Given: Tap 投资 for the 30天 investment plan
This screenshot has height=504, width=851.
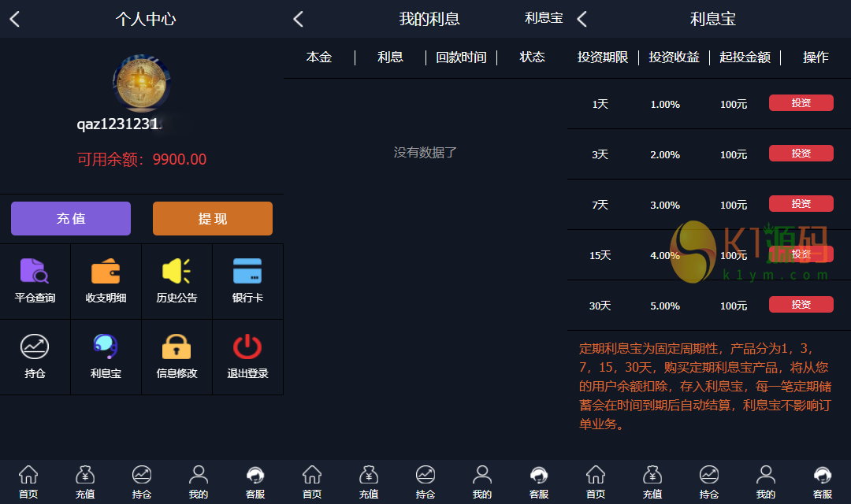Looking at the screenshot, I should [x=801, y=304].
